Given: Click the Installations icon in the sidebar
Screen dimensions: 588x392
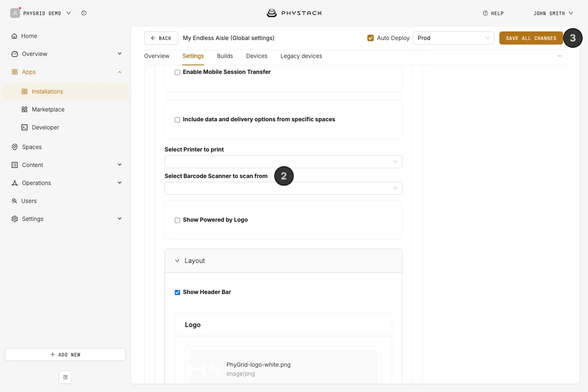Looking at the screenshot, I should 24,91.
